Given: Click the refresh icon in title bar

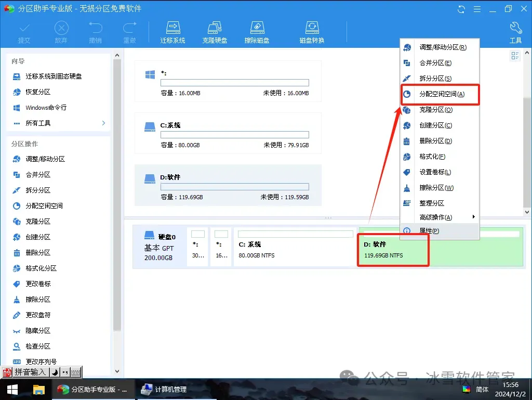Looking at the screenshot, I should click(x=461, y=9).
